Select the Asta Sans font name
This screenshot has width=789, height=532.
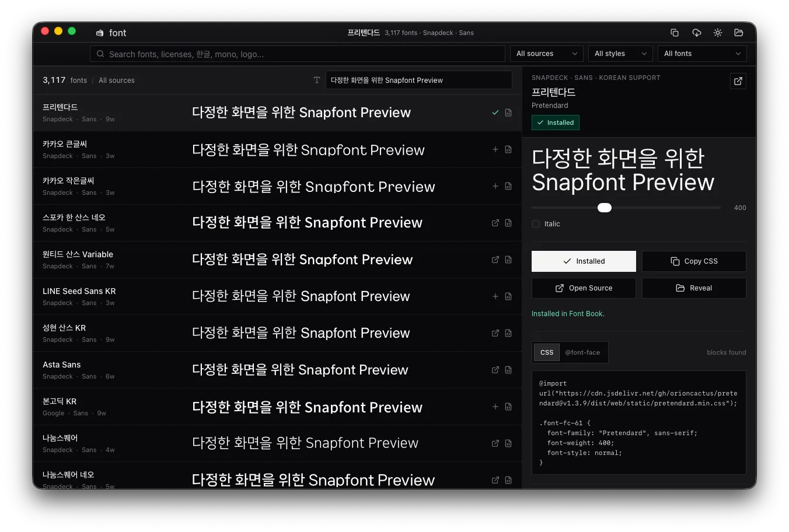click(x=62, y=365)
